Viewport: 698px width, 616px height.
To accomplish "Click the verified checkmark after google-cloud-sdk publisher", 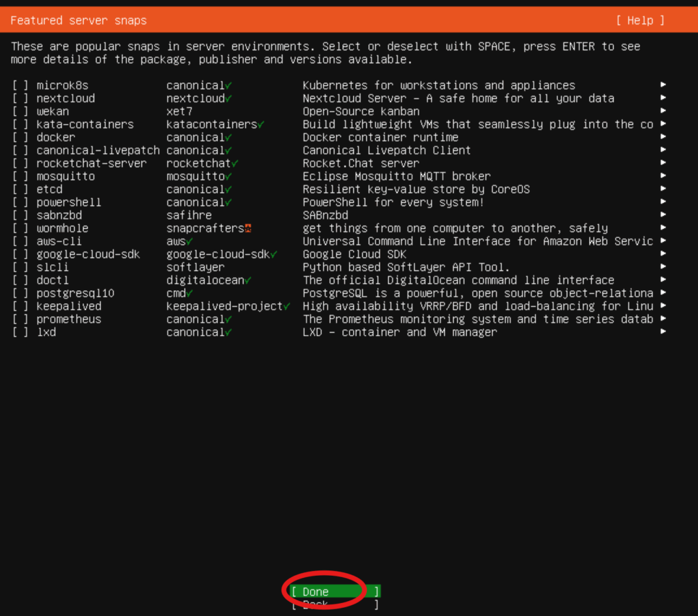I will click(x=274, y=255).
